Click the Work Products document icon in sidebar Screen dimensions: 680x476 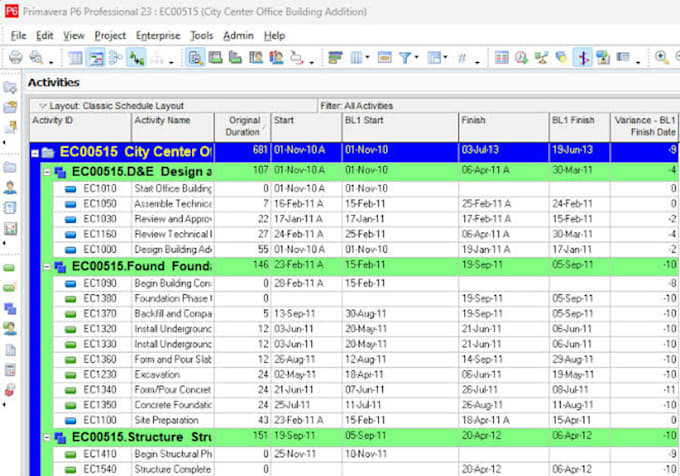(10, 349)
